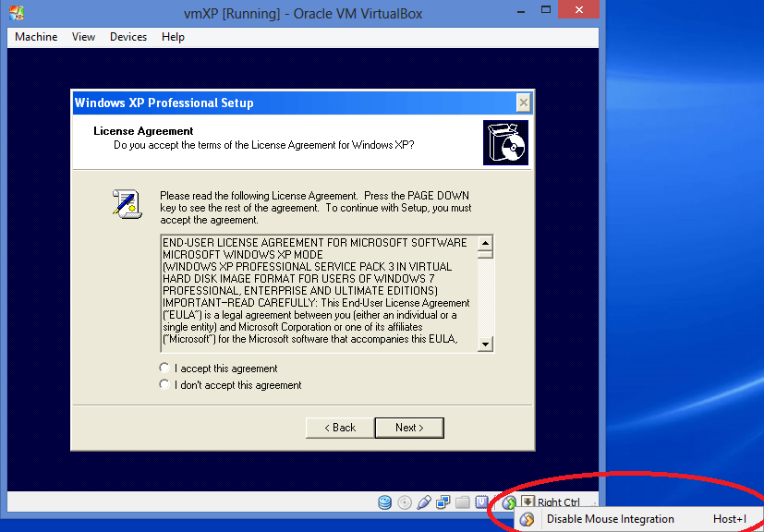Click the shared folders status icon
This screenshot has height=532, width=764.
pos(463,502)
